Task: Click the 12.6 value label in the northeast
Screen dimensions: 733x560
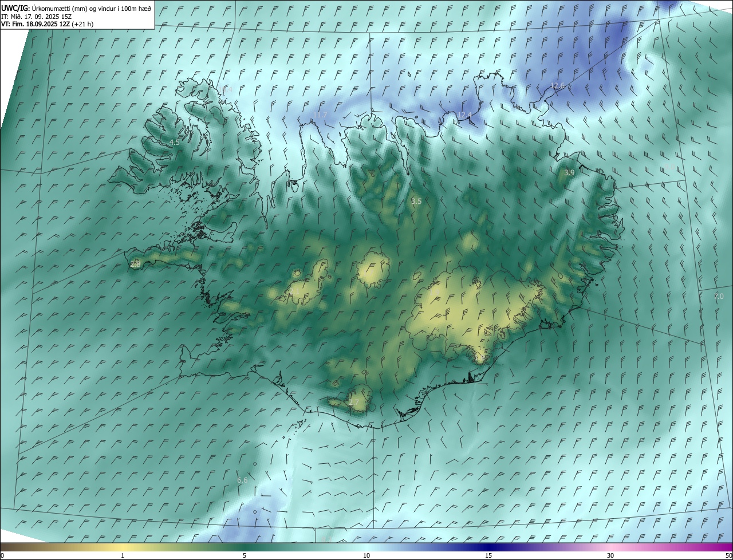Action: pos(557,85)
